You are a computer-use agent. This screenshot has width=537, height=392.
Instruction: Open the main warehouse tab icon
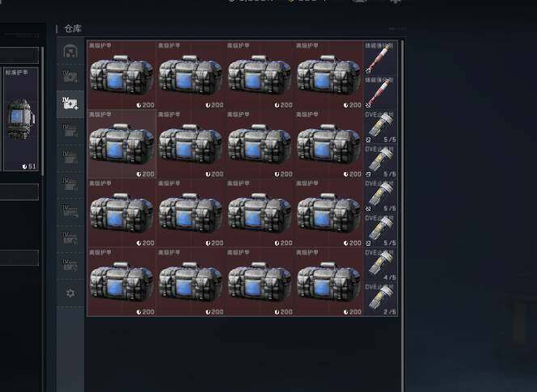coord(70,51)
